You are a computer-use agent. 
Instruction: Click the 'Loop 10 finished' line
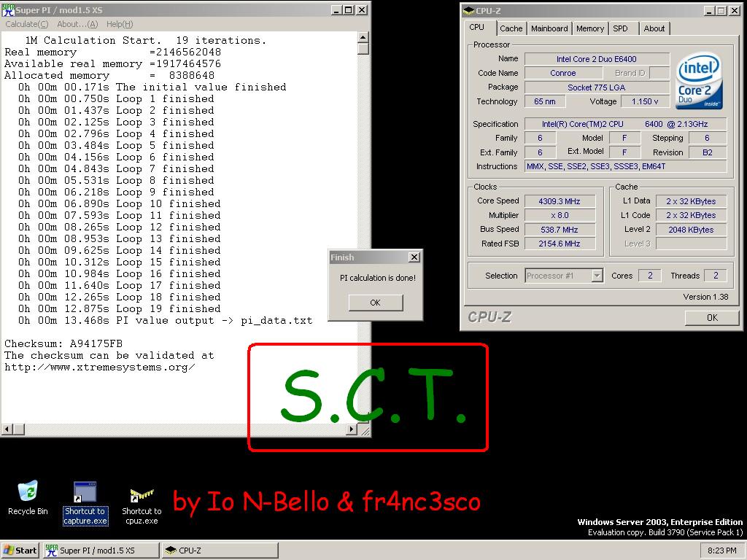click(x=119, y=204)
